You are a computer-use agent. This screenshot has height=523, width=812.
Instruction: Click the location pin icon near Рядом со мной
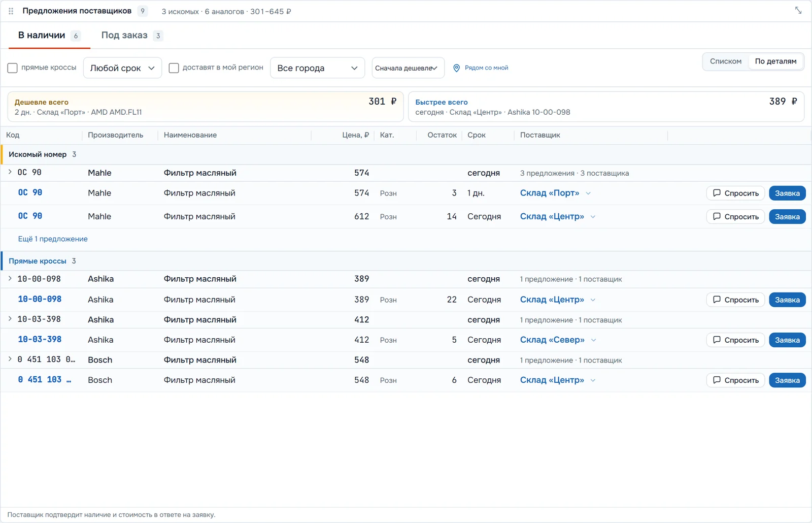456,68
